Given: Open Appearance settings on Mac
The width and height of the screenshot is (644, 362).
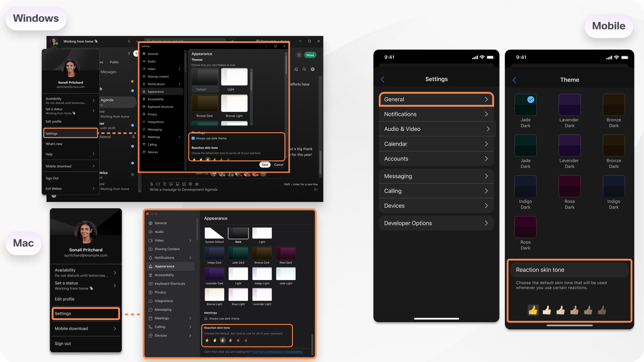Looking at the screenshot, I should (165, 266).
